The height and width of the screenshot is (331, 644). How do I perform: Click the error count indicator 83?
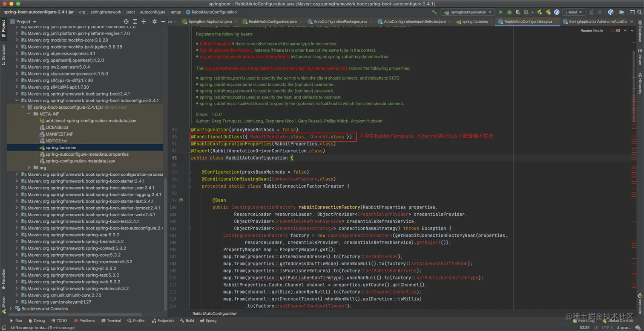pyautogui.click(x=615, y=31)
